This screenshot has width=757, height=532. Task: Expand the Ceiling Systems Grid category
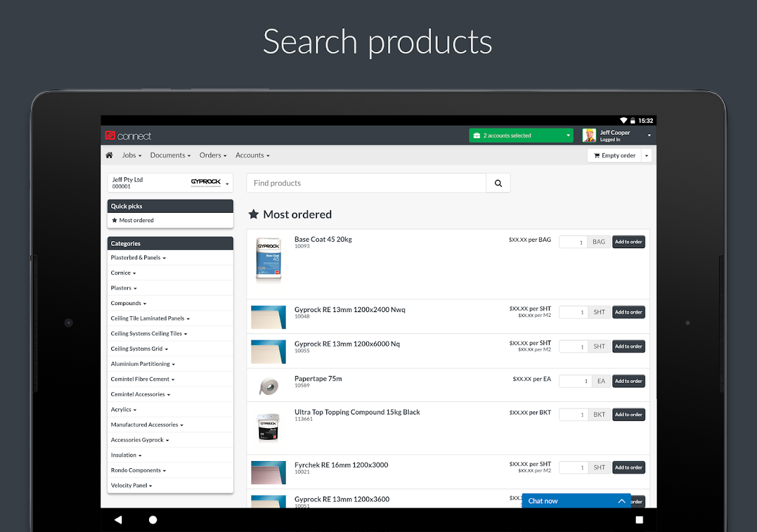coord(170,349)
